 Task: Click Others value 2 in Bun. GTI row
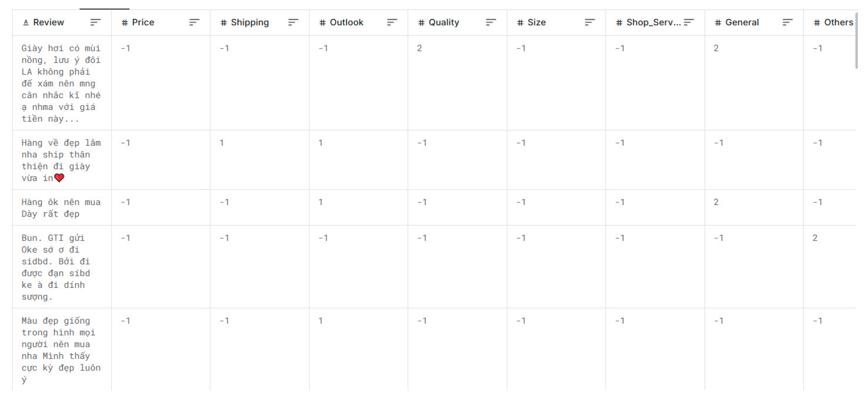click(x=815, y=238)
